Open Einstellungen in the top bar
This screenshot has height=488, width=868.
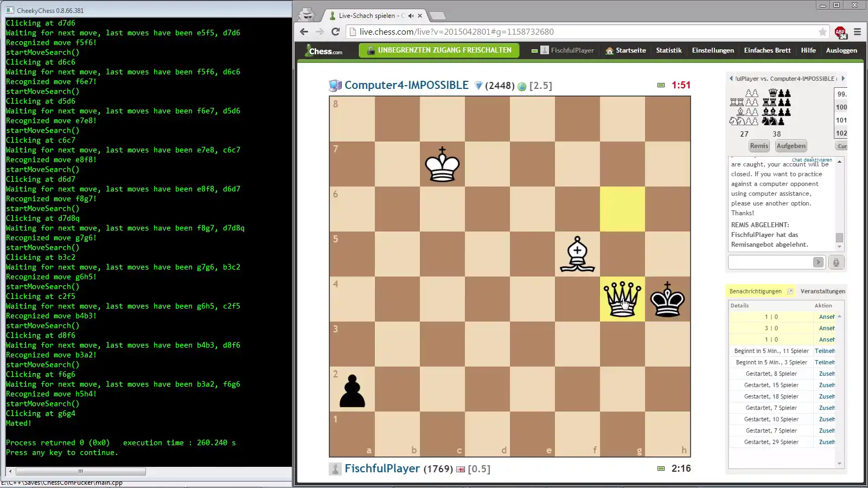pyautogui.click(x=713, y=50)
